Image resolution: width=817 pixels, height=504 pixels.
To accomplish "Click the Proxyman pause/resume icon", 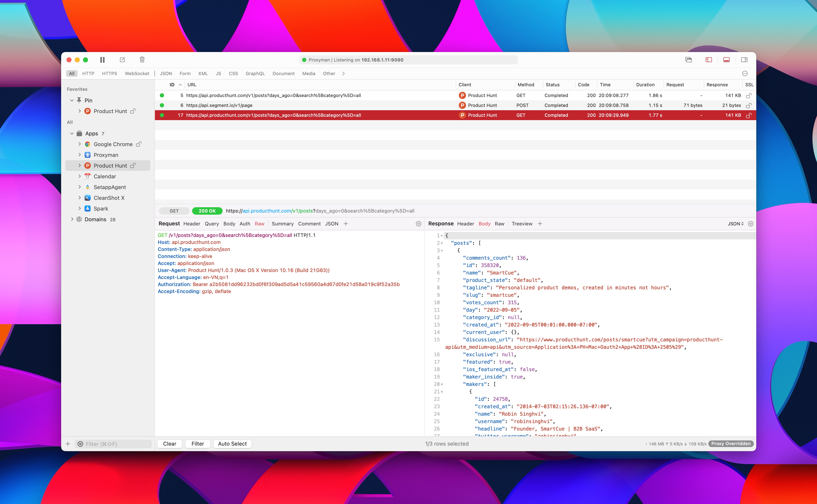I will pos(103,59).
